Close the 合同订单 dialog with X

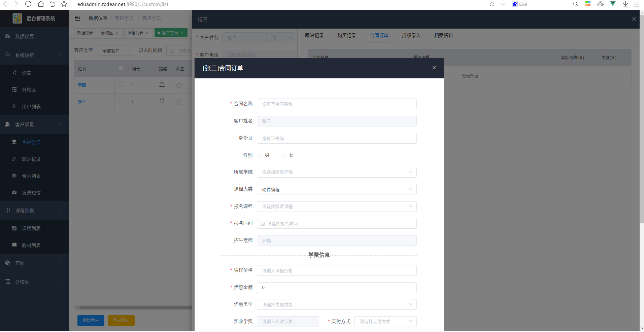(x=434, y=68)
